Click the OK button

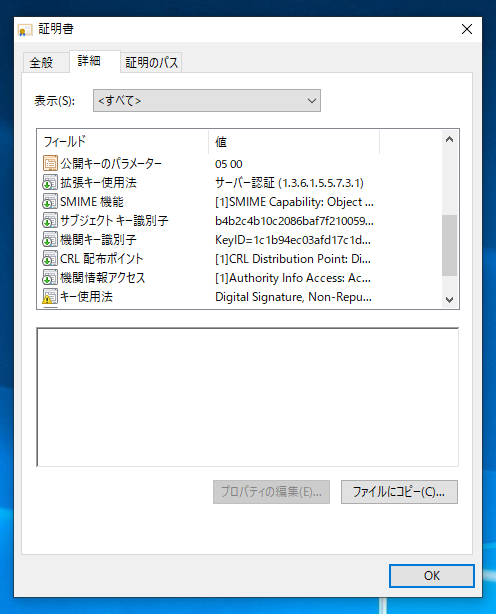point(432,576)
